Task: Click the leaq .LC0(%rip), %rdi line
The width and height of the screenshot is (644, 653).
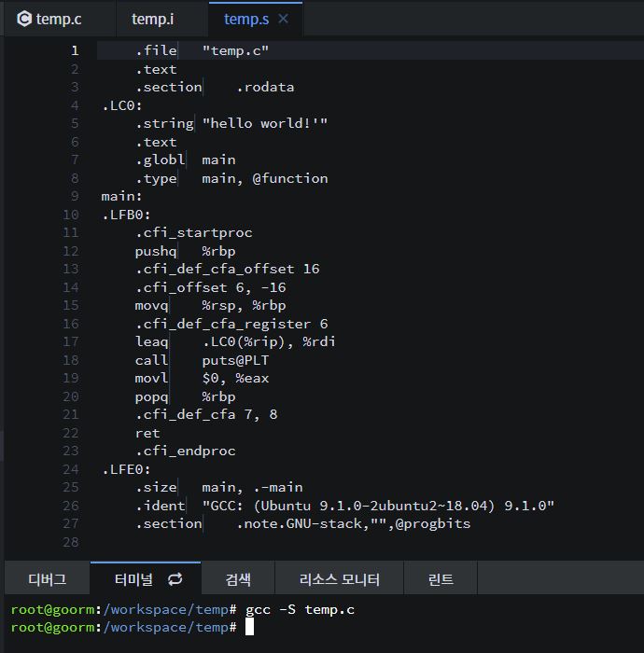Action: [x=235, y=342]
